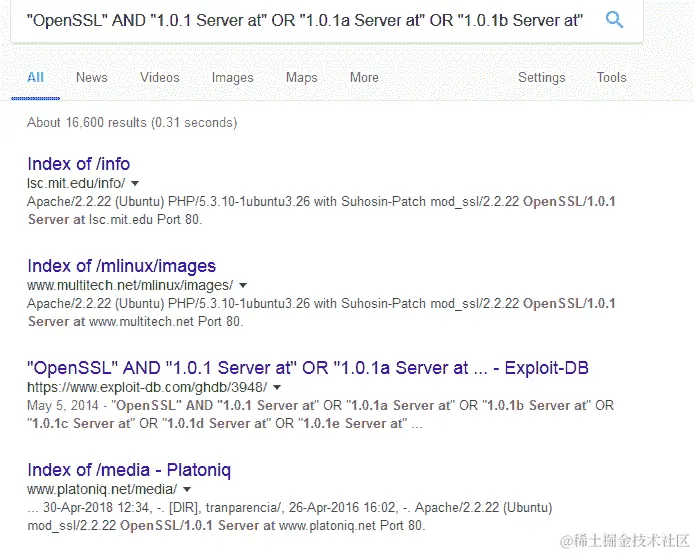Image resolution: width=695 pixels, height=554 pixels.
Task: Open the Settings menu
Action: [542, 78]
